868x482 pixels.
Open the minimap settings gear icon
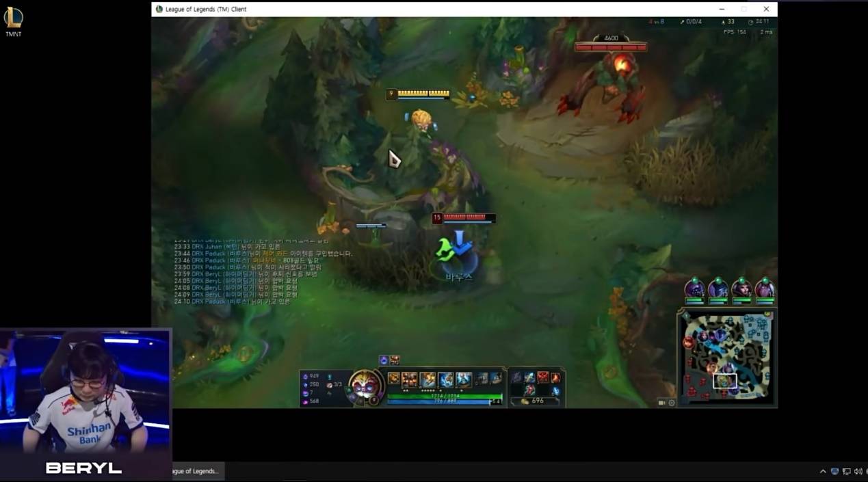point(672,403)
